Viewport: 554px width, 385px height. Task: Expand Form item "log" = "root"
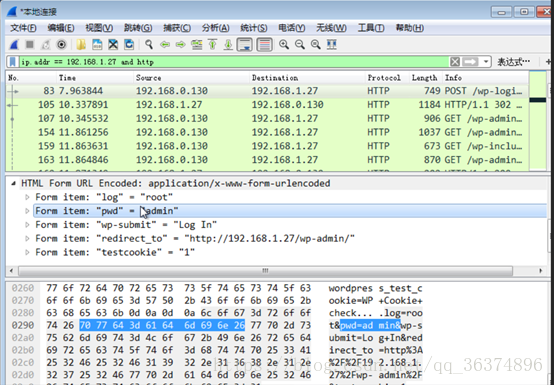(27, 197)
